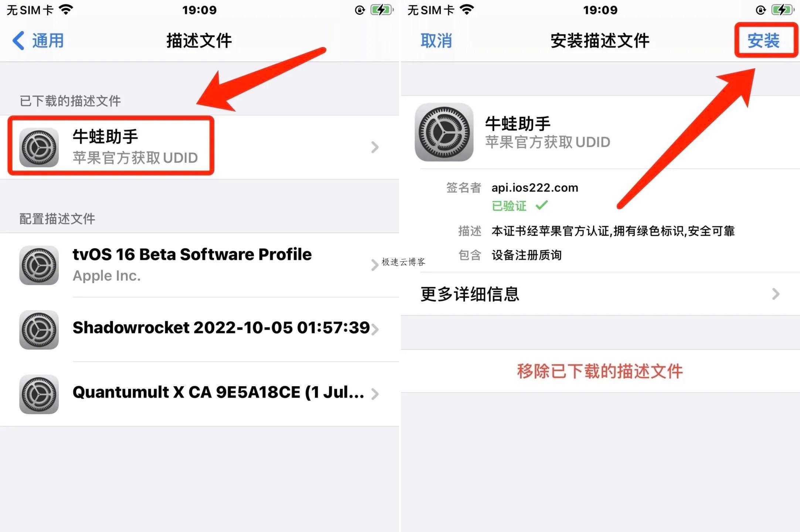The height and width of the screenshot is (532, 800).
Task: Expand 更多详细信息 via its chevron
Action: pyautogui.click(x=776, y=294)
